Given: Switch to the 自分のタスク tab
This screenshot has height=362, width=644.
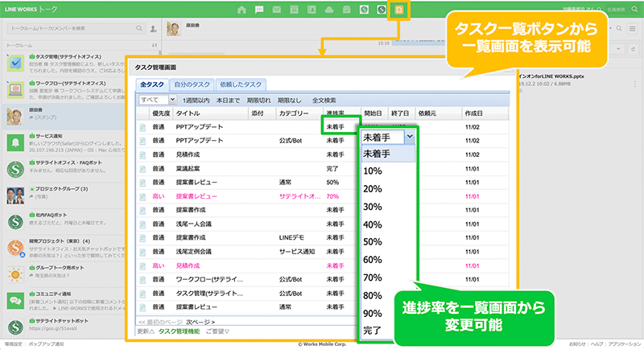Looking at the screenshot, I should point(192,84).
